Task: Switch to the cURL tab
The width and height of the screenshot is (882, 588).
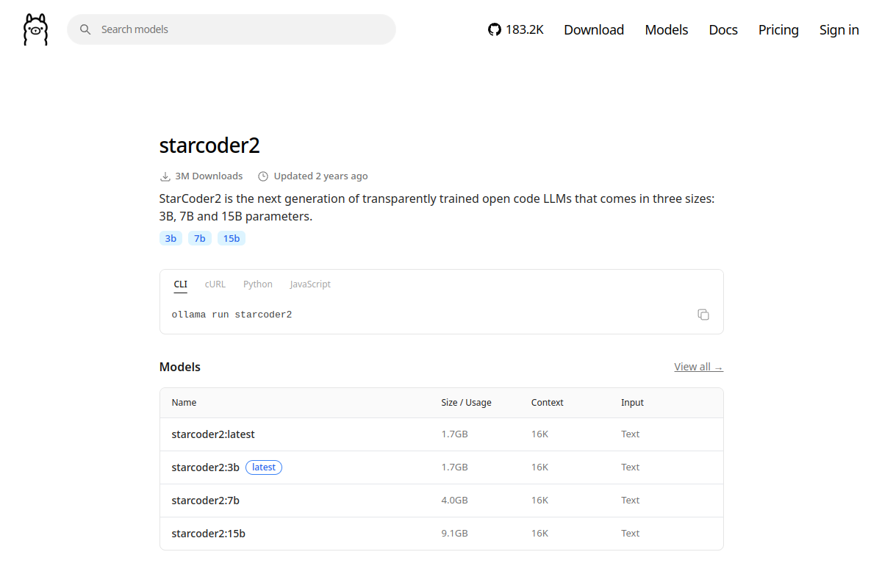Action: (x=215, y=284)
